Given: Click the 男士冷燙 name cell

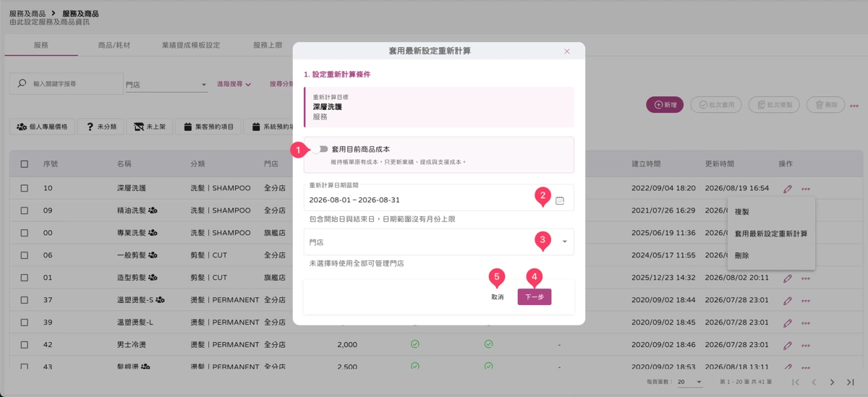Looking at the screenshot, I should [131, 345].
